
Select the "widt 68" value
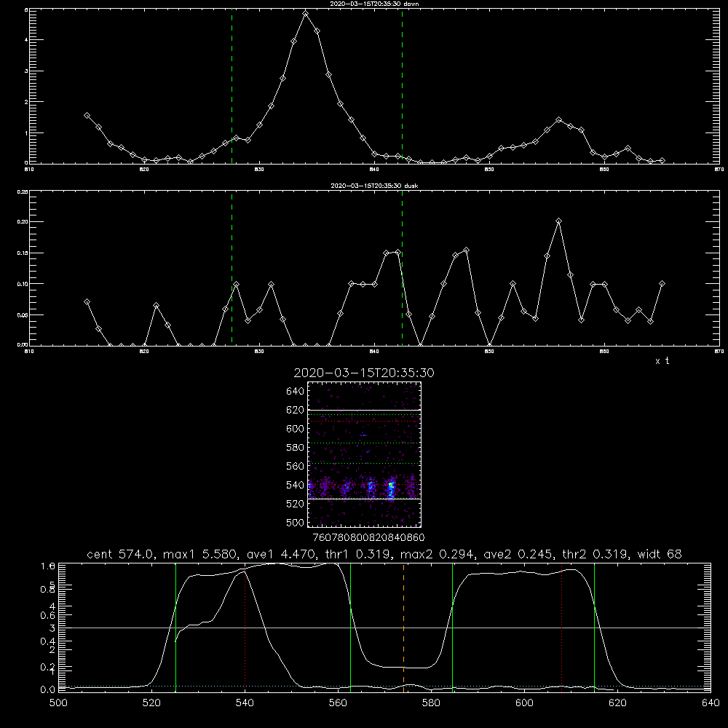click(x=660, y=554)
